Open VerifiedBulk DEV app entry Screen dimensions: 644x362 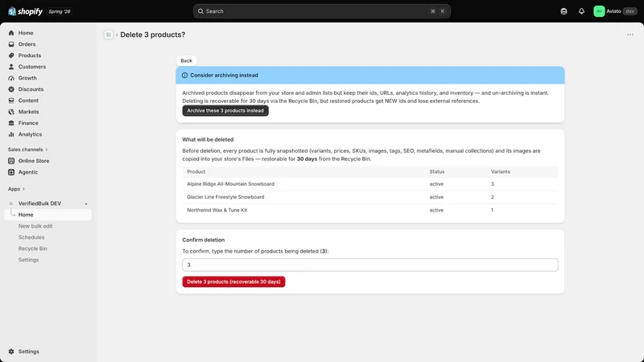tap(39, 204)
